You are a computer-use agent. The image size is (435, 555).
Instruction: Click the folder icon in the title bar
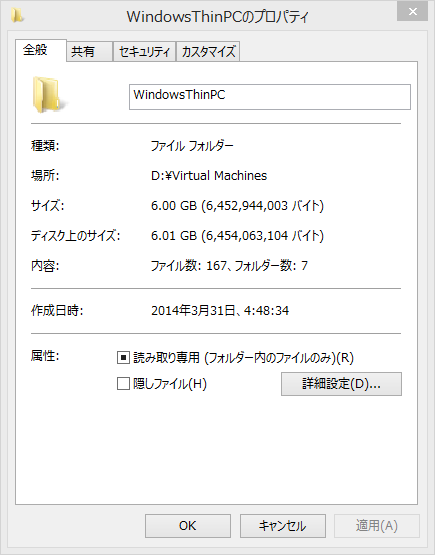[17, 15]
